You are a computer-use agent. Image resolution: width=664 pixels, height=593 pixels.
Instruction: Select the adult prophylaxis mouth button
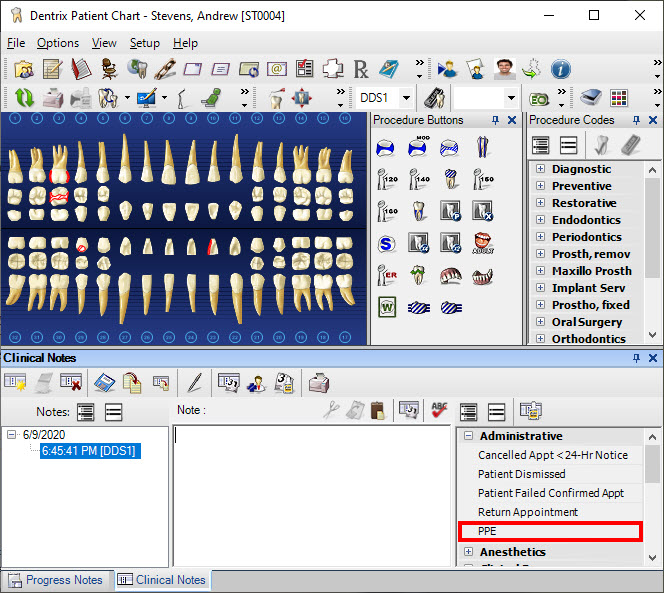coord(483,243)
